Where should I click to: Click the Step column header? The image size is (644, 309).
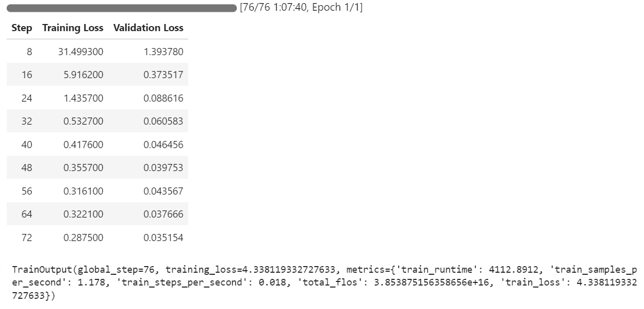pyautogui.click(x=21, y=28)
